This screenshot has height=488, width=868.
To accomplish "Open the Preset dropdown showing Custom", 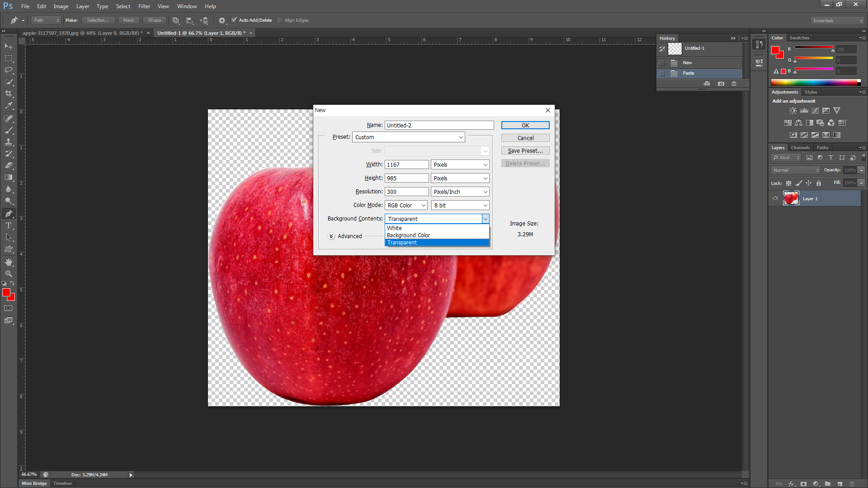I will [408, 137].
